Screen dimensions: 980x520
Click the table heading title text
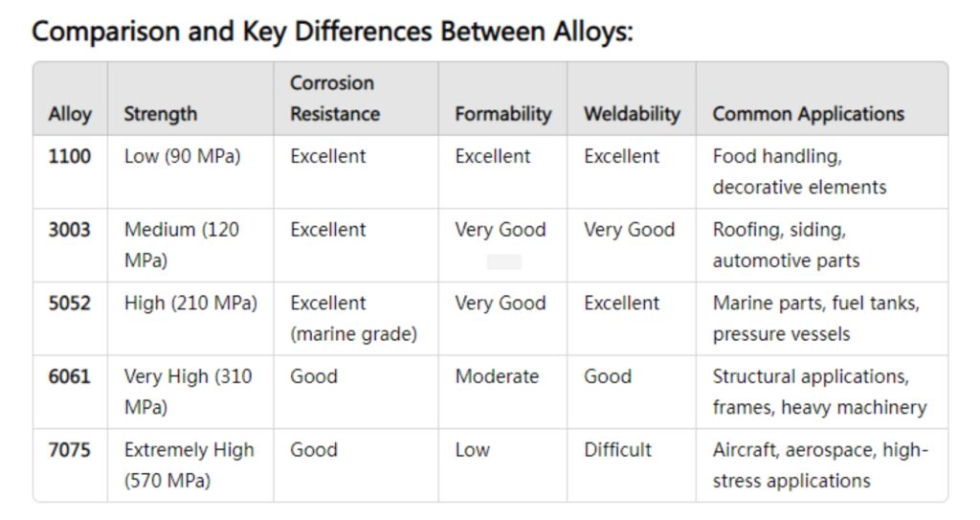click(332, 32)
